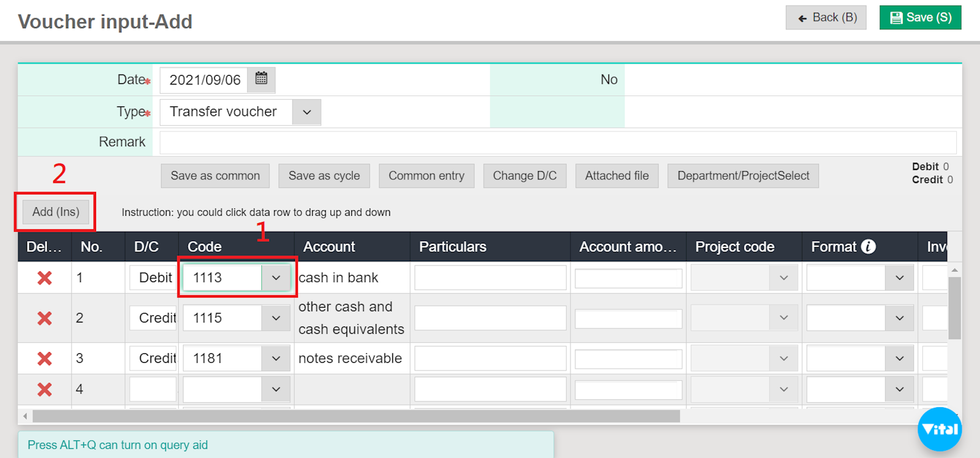Screen dimensions: 980x458
Task: Open the date picker calendar icon
Action: pos(261,79)
